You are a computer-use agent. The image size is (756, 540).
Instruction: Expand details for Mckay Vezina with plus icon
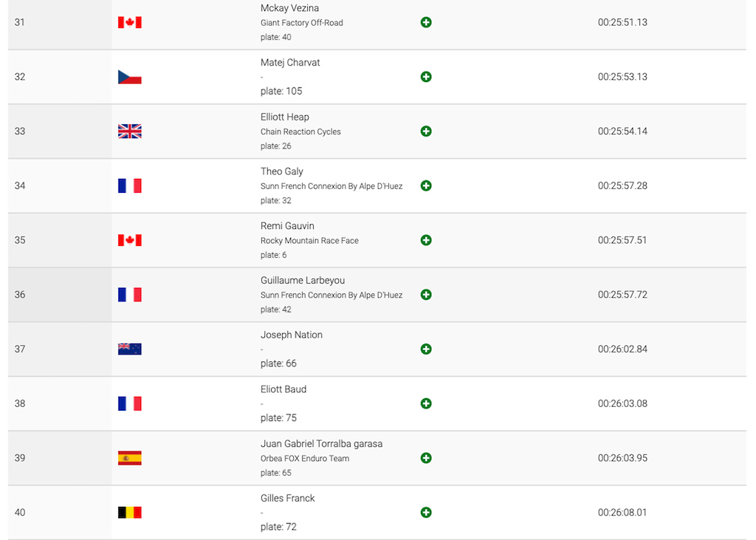pos(426,22)
